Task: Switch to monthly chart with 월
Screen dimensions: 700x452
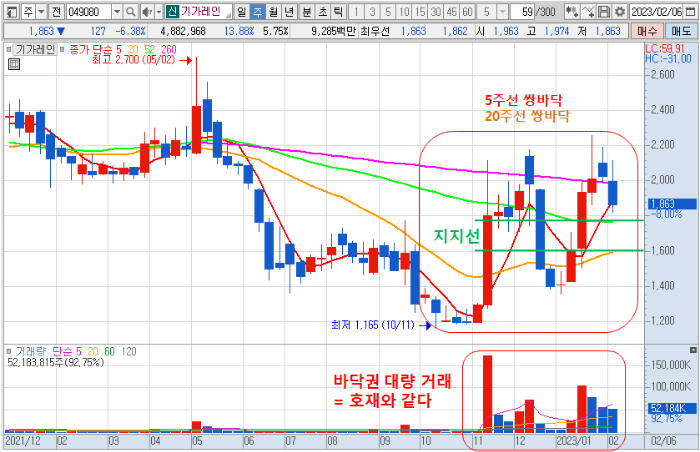Action: click(273, 12)
